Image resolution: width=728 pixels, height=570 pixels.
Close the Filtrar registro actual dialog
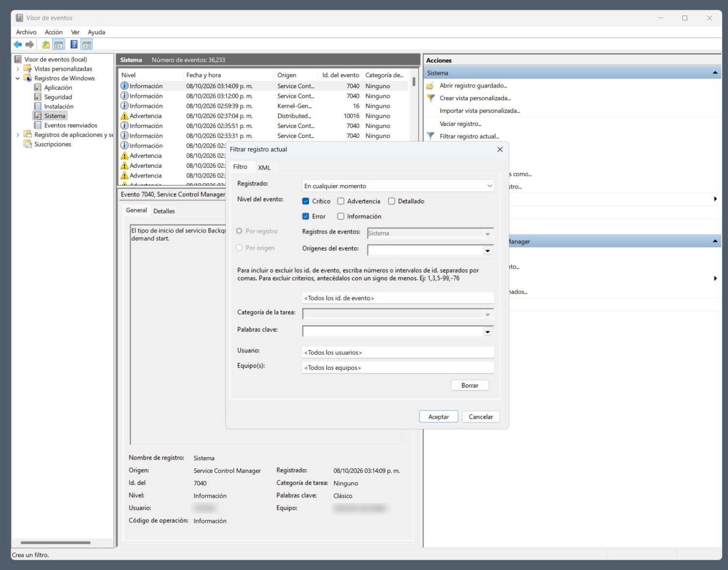(x=500, y=149)
